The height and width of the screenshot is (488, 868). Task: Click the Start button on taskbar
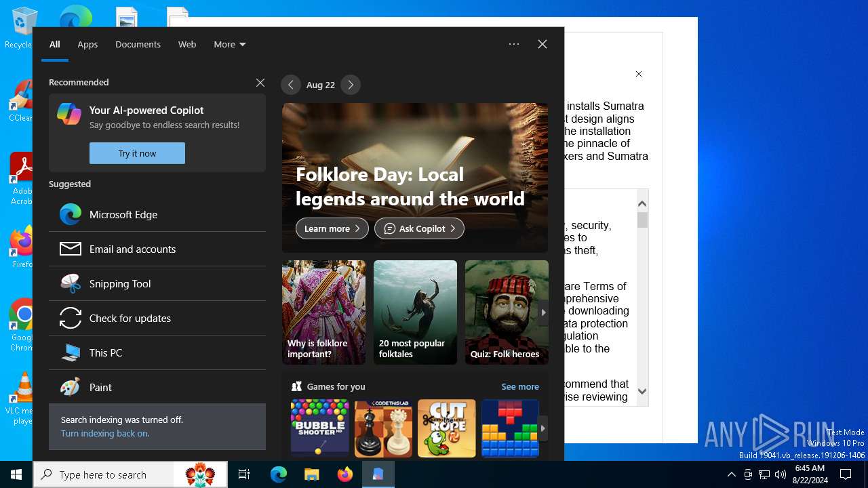[16, 474]
